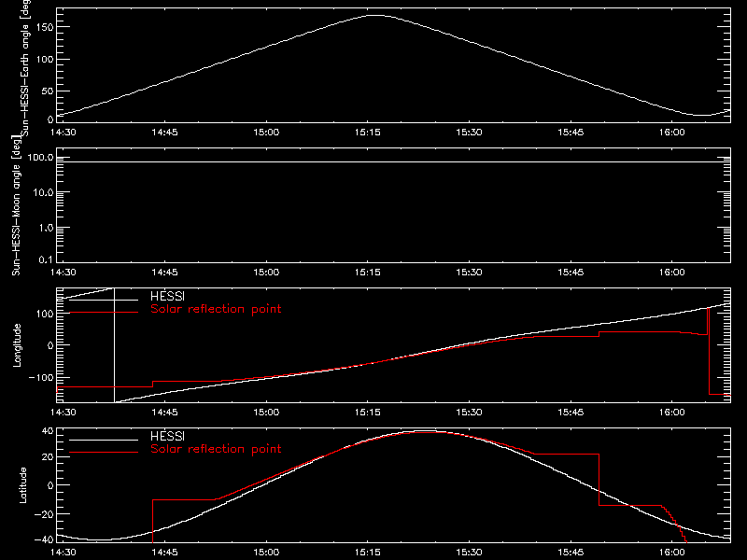Screen dimensions: 747x560
Task: Click 14:45 time label of Moon angle plot
Action: pyautogui.click(x=164, y=273)
